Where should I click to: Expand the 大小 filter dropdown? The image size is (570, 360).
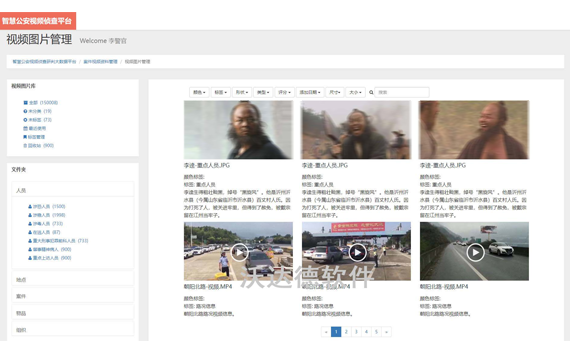(x=355, y=92)
